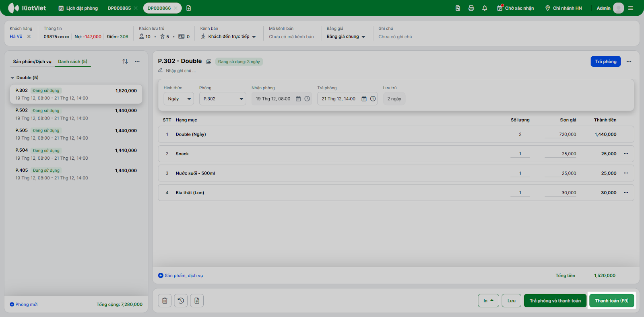
Task: Close the DP000865 tab
Action: pos(136,8)
